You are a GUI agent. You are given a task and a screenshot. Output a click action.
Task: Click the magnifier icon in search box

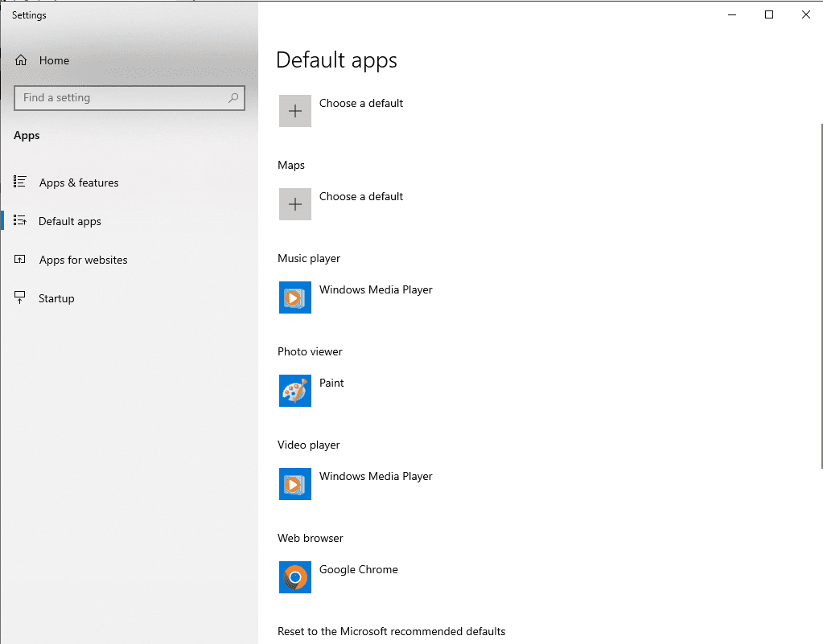point(233,98)
